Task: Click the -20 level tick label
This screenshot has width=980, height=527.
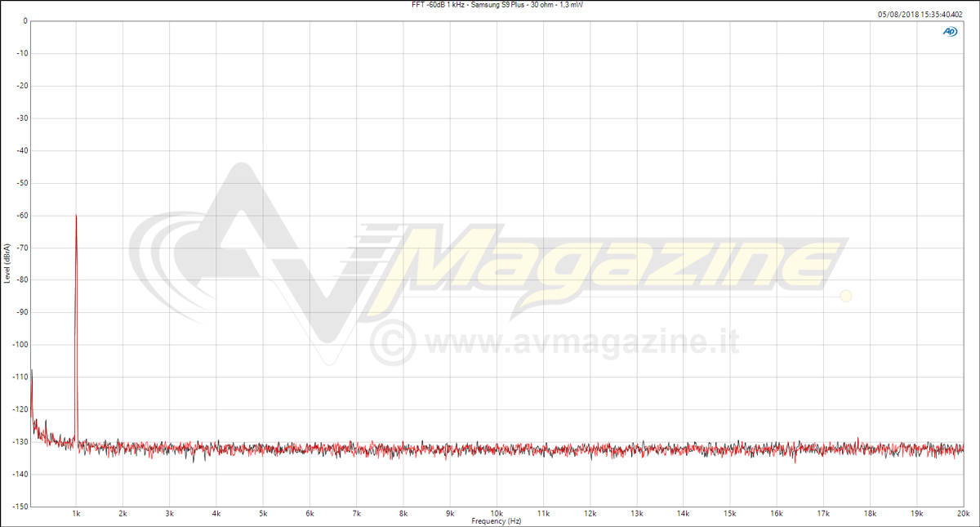Action: [x=23, y=86]
